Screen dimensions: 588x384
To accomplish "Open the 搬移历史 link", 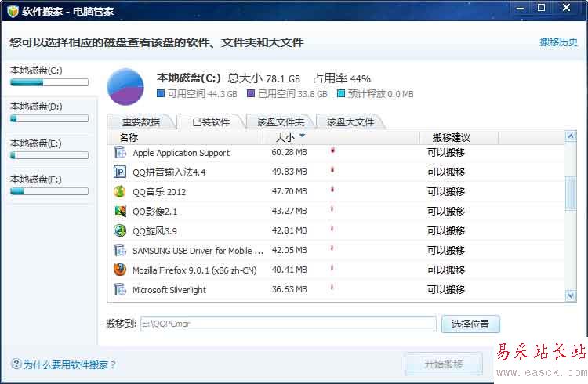I will (558, 42).
